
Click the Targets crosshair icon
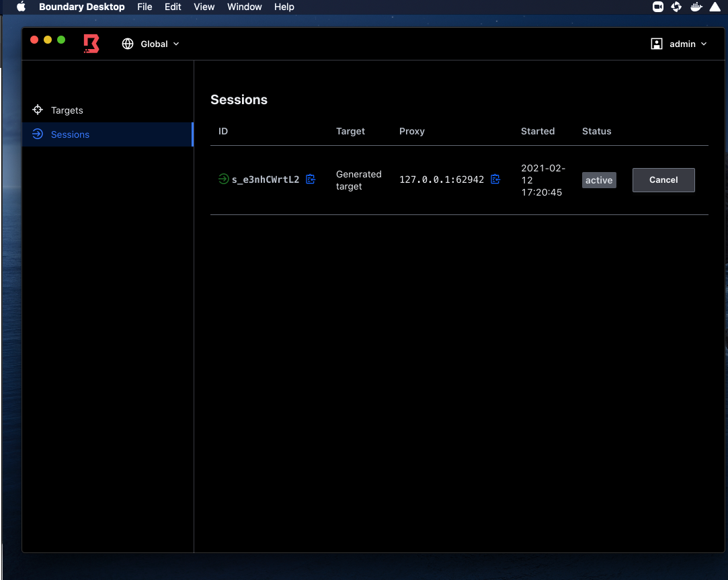tap(38, 110)
